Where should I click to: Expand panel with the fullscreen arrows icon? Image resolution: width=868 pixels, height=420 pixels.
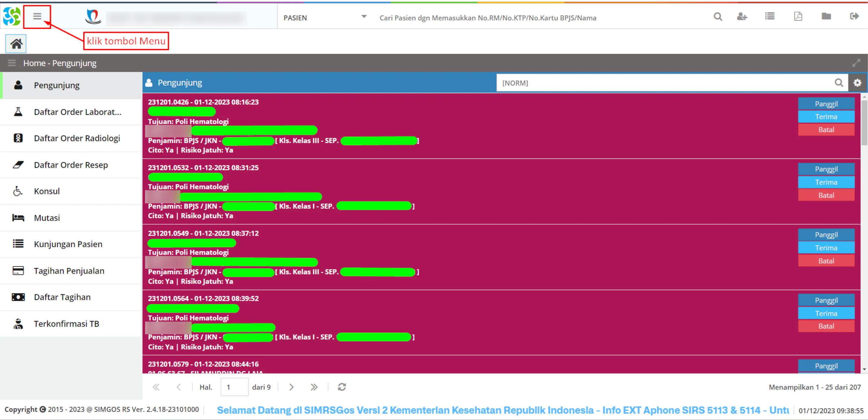[856, 63]
